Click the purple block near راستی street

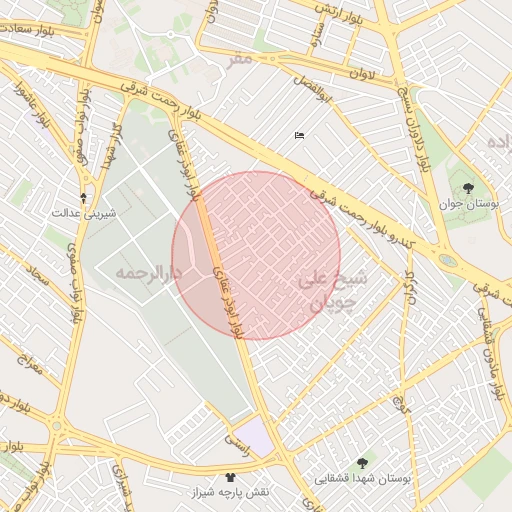(254, 437)
